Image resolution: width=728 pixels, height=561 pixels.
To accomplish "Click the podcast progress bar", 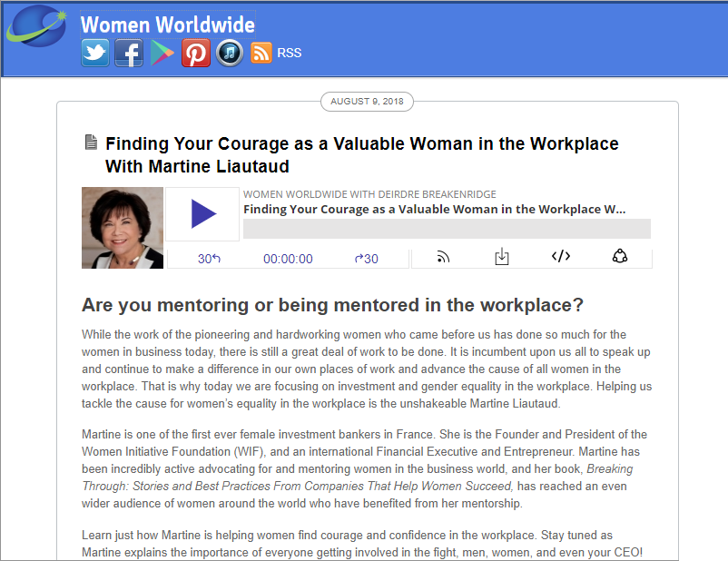I will click(x=447, y=229).
